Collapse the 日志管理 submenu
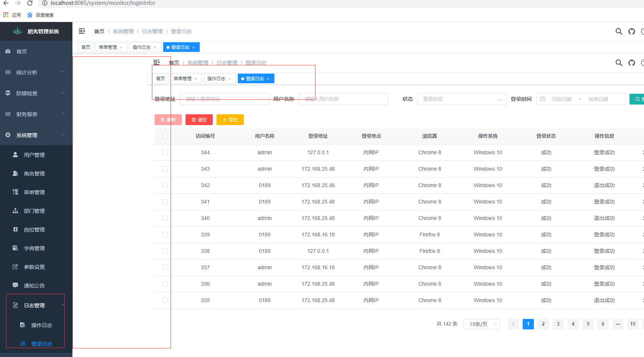 pyautogui.click(x=36, y=305)
